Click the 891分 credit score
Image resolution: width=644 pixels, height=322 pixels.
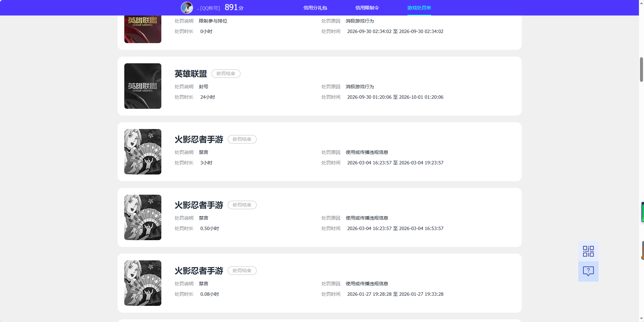(234, 7)
